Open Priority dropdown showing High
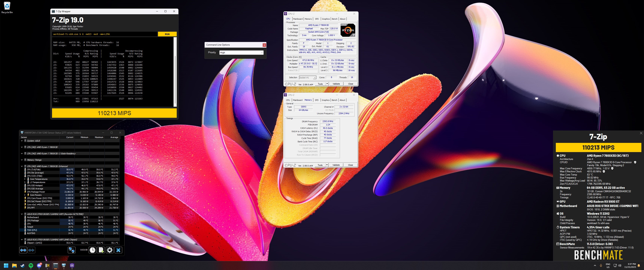Viewport: 644px width, 270px height. click(x=241, y=53)
